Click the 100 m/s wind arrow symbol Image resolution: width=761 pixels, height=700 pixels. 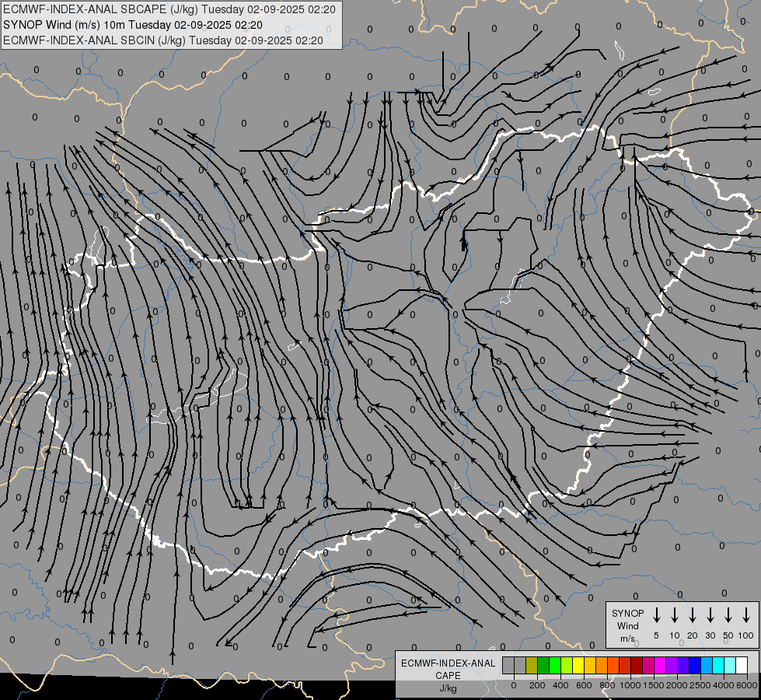(x=746, y=615)
